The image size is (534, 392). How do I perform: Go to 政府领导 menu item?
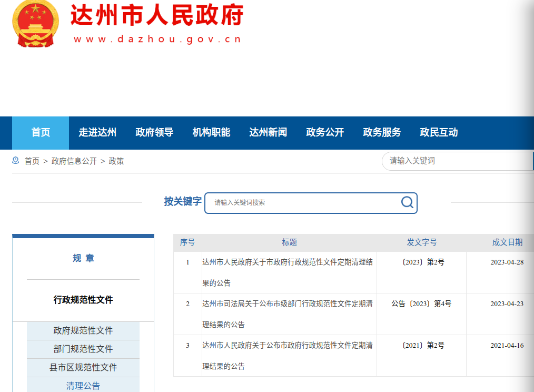coord(154,133)
